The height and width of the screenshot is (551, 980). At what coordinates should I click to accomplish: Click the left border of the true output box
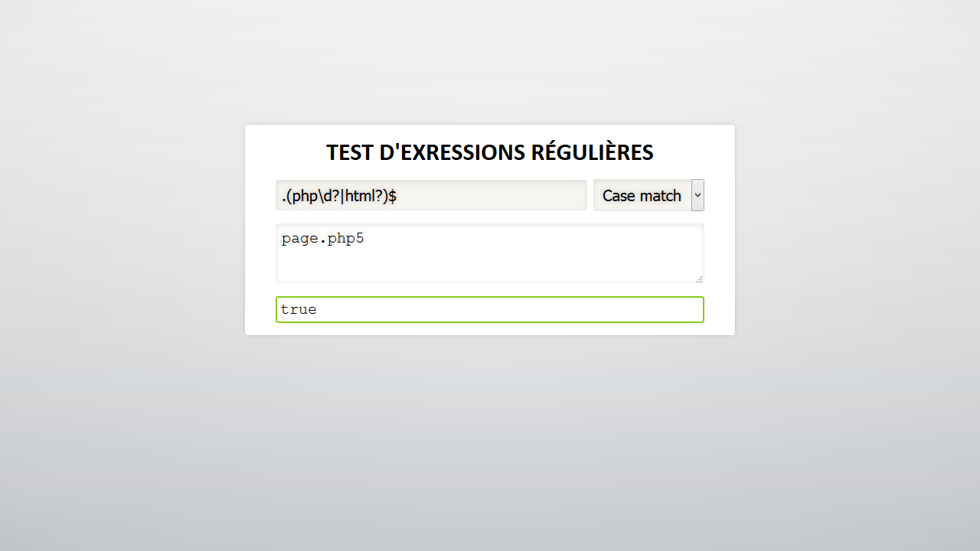click(276, 309)
